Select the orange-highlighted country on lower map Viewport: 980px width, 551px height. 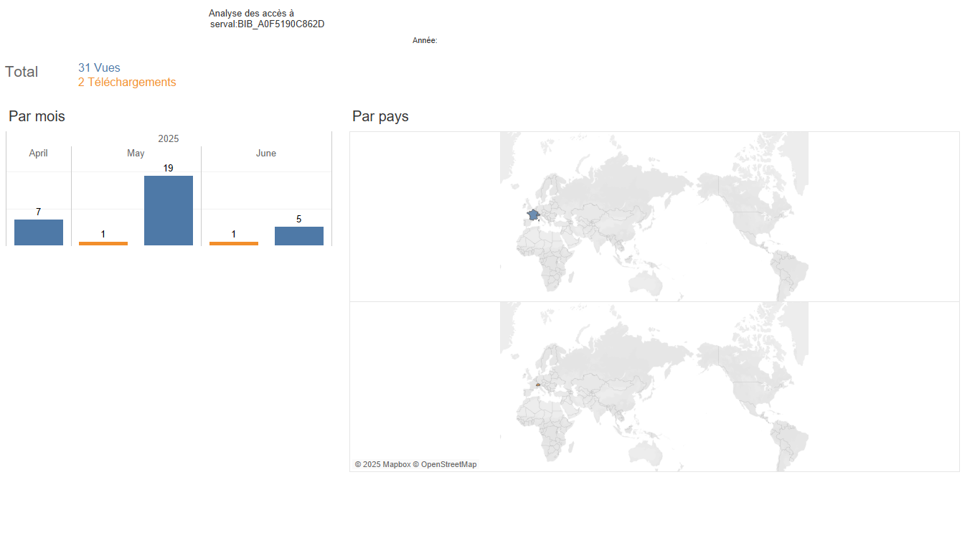pyautogui.click(x=537, y=385)
